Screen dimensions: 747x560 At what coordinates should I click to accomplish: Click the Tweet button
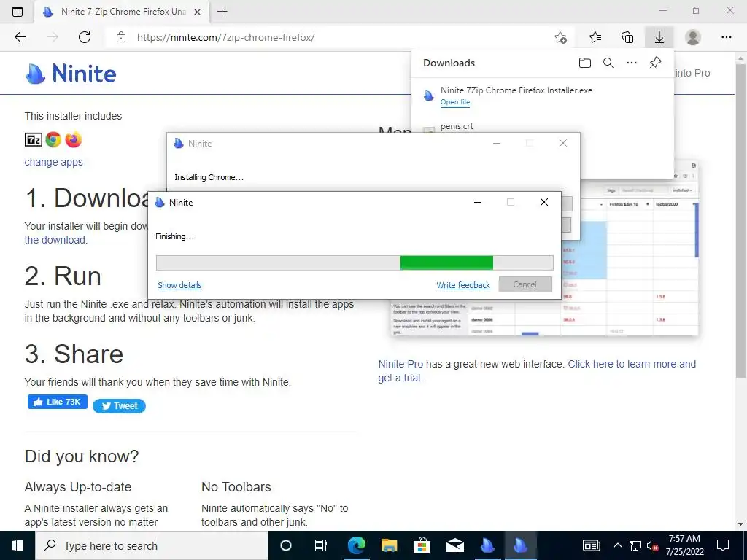119,405
